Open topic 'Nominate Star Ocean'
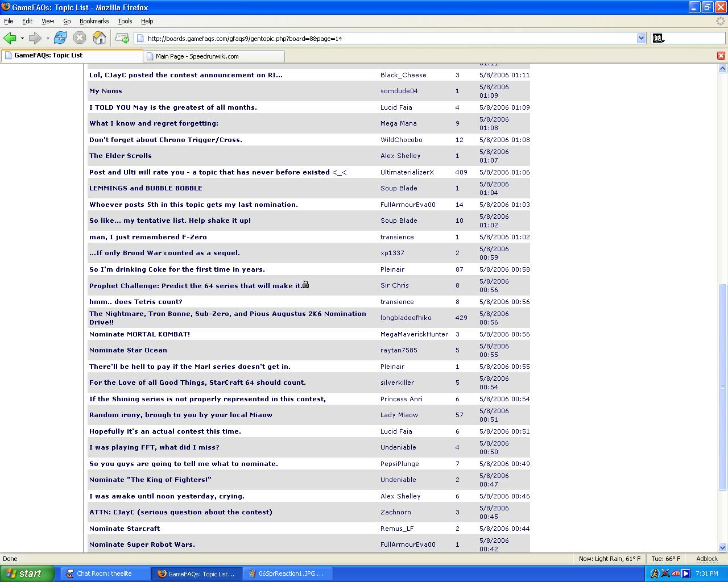The image size is (728, 582). (128, 350)
